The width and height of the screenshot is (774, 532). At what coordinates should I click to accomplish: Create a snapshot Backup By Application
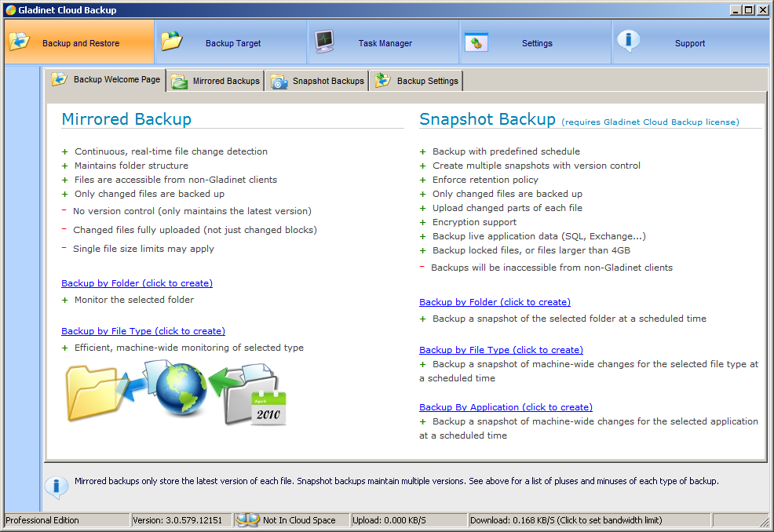click(506, 407)
